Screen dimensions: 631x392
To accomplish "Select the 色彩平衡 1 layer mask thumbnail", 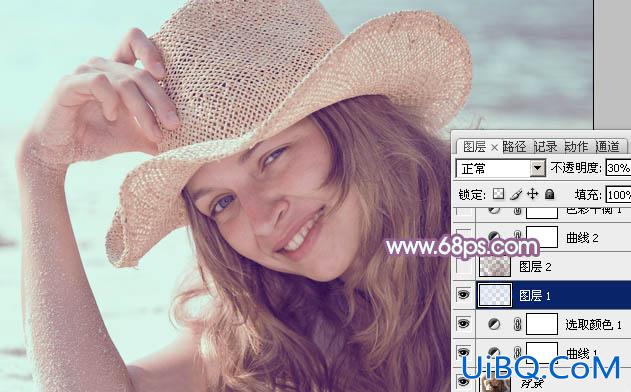I will [542, 212].
